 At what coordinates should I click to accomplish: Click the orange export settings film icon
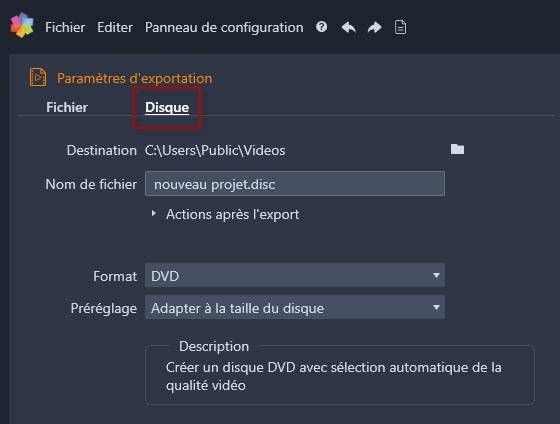38,77
